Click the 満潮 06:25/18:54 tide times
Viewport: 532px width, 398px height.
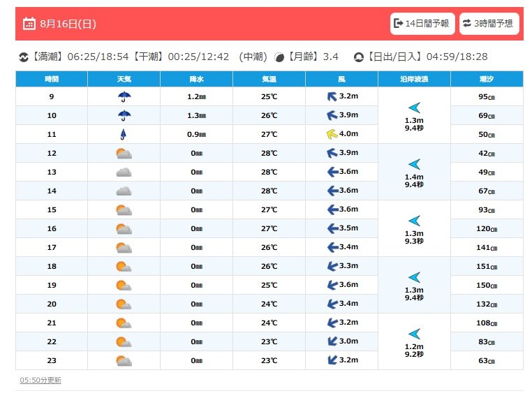(80, 57)
